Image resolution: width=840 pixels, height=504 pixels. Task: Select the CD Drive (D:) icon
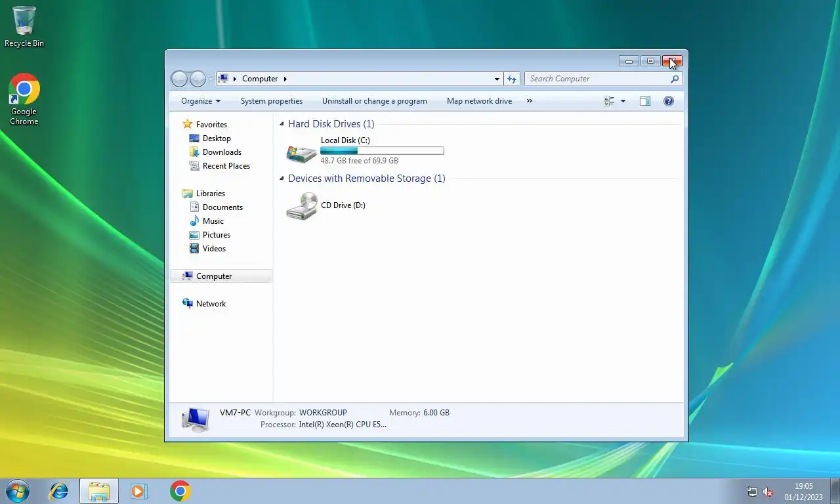point(302,206)
